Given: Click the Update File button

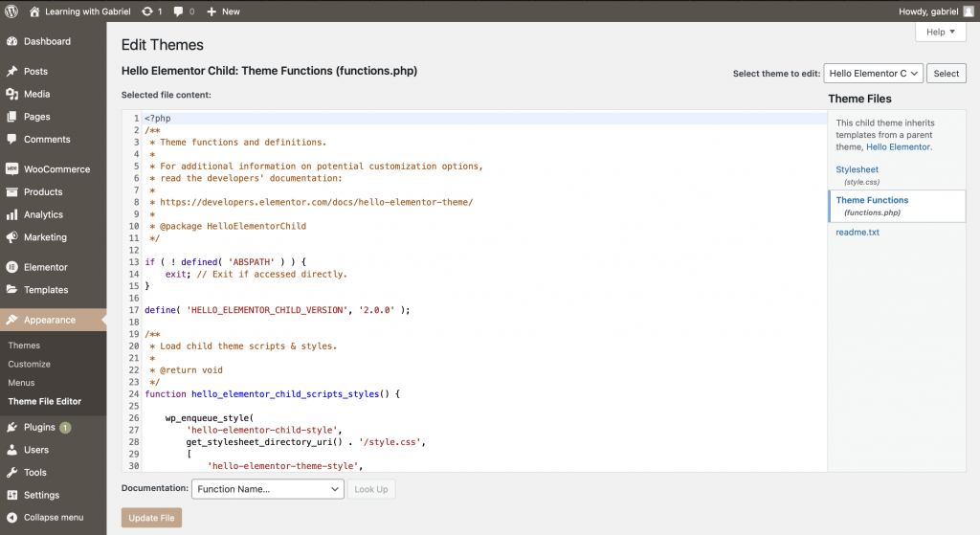Looking at the screenshot, I should [151, 518].
